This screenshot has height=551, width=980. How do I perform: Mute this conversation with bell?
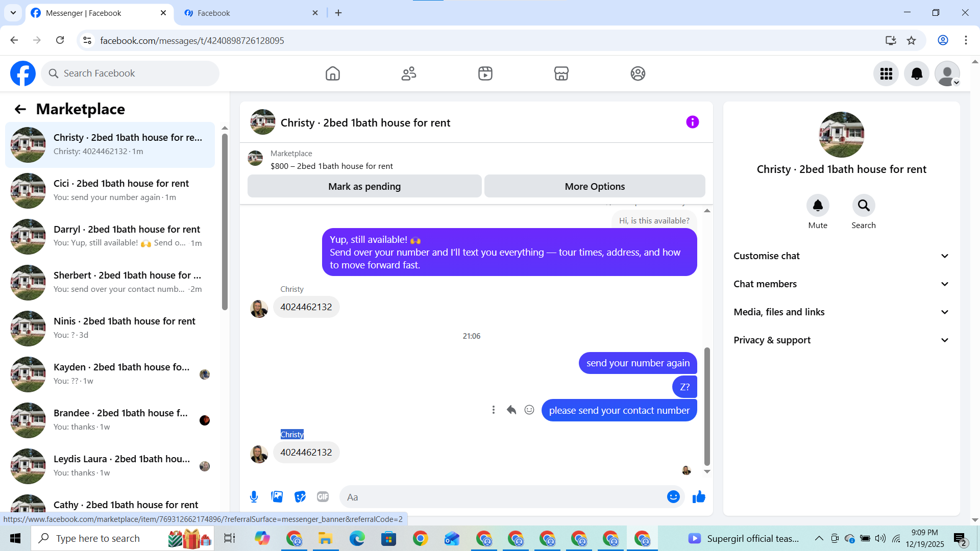817,206
